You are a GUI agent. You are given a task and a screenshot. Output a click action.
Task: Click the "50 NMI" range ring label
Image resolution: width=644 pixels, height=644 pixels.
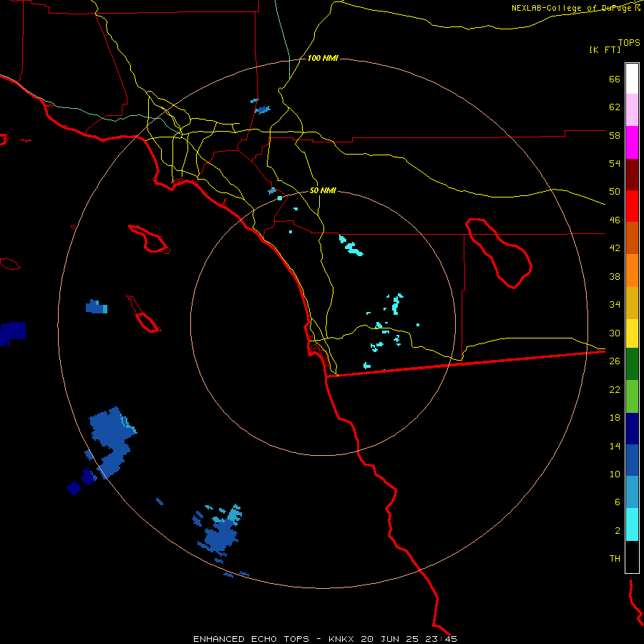[323, 190]
